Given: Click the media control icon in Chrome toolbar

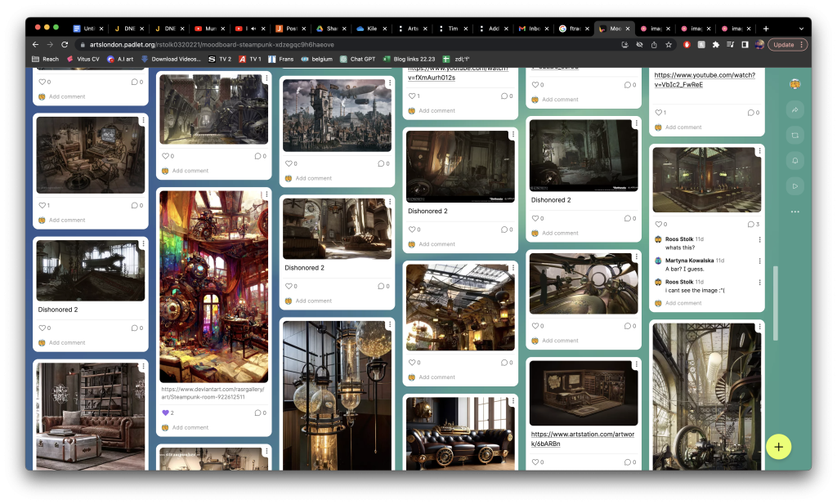Looking at the screenshot, I should 730,45.
